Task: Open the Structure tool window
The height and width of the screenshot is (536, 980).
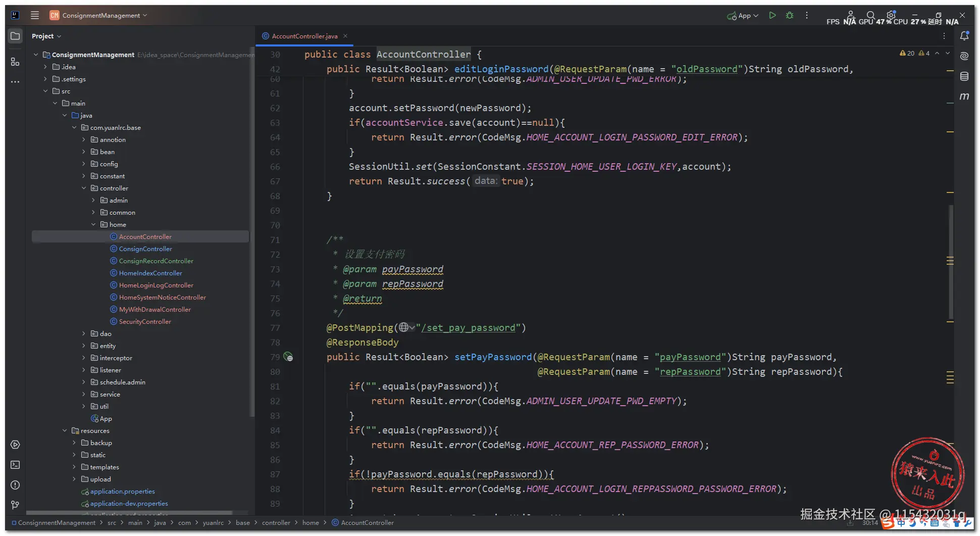Action: 15,62
